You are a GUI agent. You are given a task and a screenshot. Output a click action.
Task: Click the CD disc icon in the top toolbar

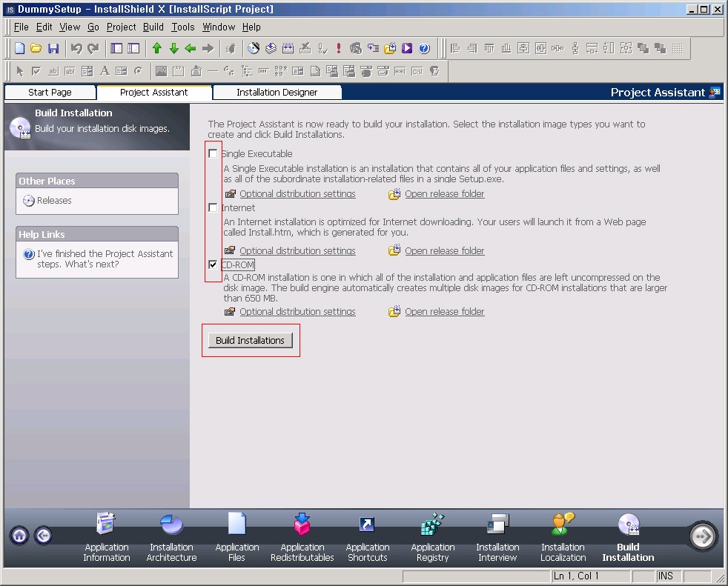click(254, 48)
